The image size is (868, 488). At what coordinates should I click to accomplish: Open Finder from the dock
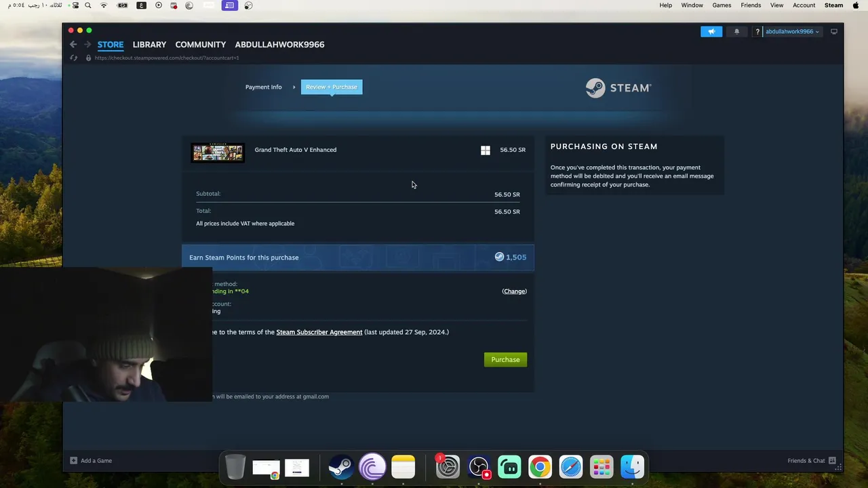click(x=633, y=467)
